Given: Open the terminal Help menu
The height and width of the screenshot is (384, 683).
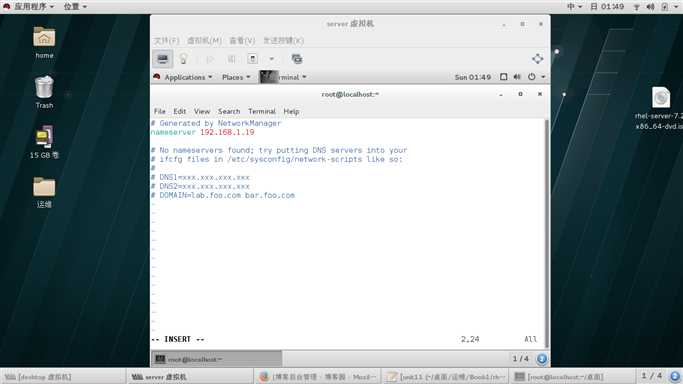Looking at the screenshot, I should pyautogui.click(x=291, y=111).
